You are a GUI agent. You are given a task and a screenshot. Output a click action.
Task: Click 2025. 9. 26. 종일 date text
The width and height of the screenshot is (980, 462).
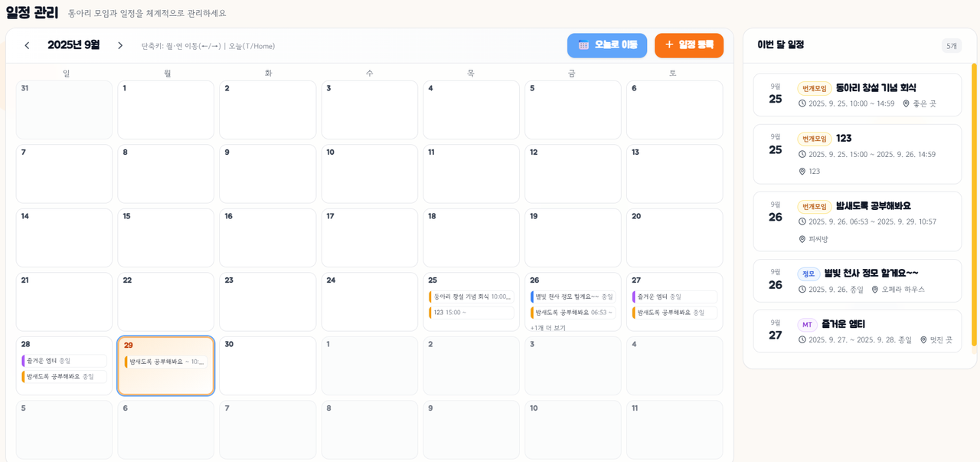pos(836,290)
